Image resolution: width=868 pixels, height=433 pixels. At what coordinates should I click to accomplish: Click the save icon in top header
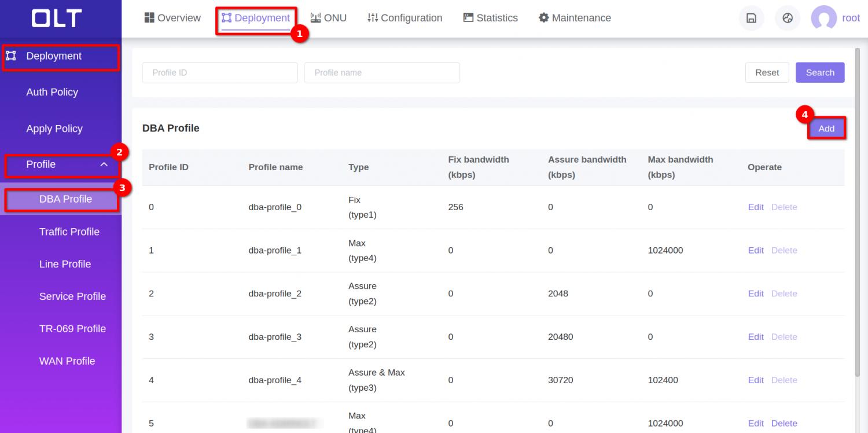click(x=751, y=18)
